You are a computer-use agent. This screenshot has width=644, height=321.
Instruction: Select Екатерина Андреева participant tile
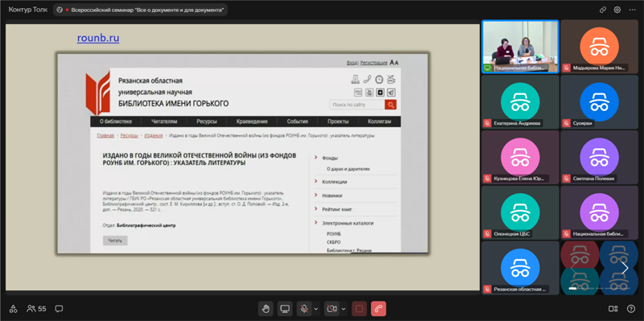(520, 102)
